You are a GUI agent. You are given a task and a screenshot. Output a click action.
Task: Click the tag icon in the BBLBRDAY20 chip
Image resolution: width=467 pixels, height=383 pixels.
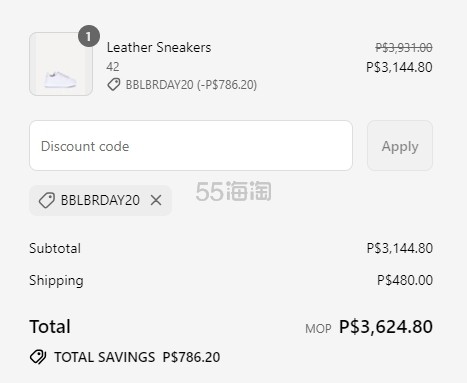point(47,200)
